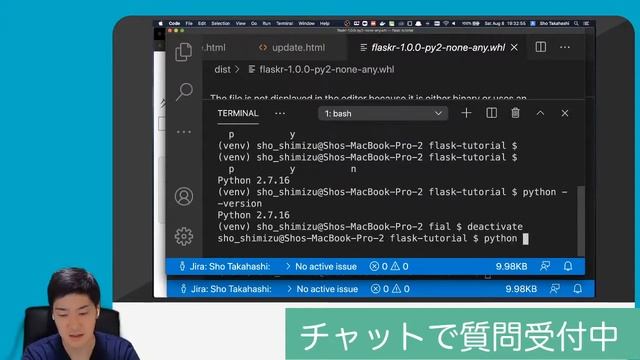Open notifications bell in front status bar
Image resolution: width=640 pixels, height=360 pixels.
click(x=568, y=267)
